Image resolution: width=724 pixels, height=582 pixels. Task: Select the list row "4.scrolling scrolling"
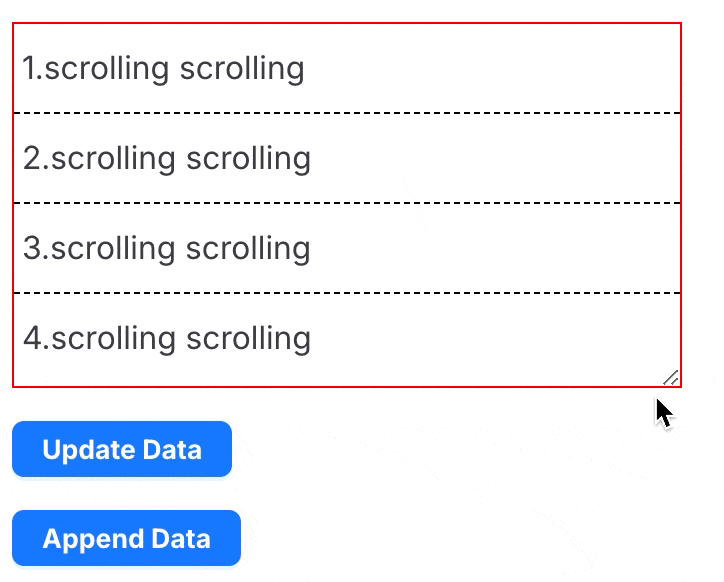(x=347, y=338)
